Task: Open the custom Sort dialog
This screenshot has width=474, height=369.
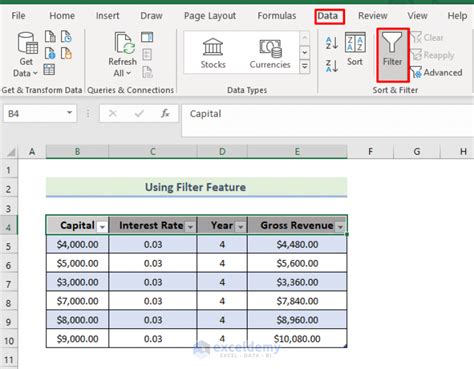Action: point(355,49)
